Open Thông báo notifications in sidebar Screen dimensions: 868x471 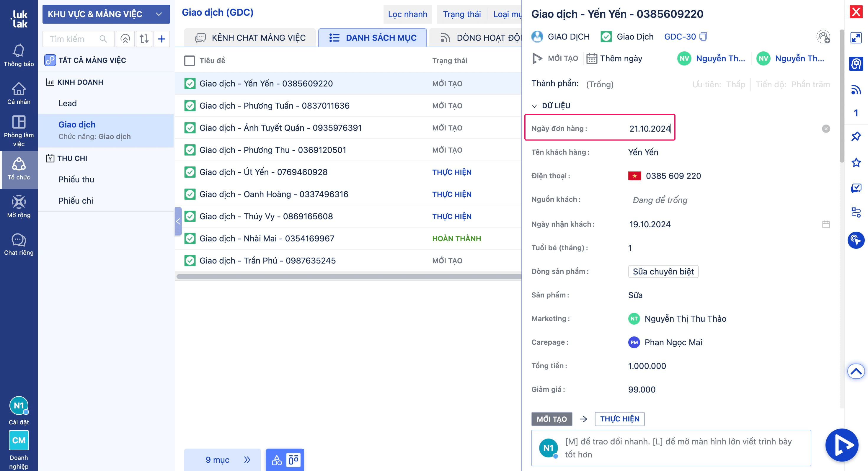pyautogui.click(x=19, y=55)
